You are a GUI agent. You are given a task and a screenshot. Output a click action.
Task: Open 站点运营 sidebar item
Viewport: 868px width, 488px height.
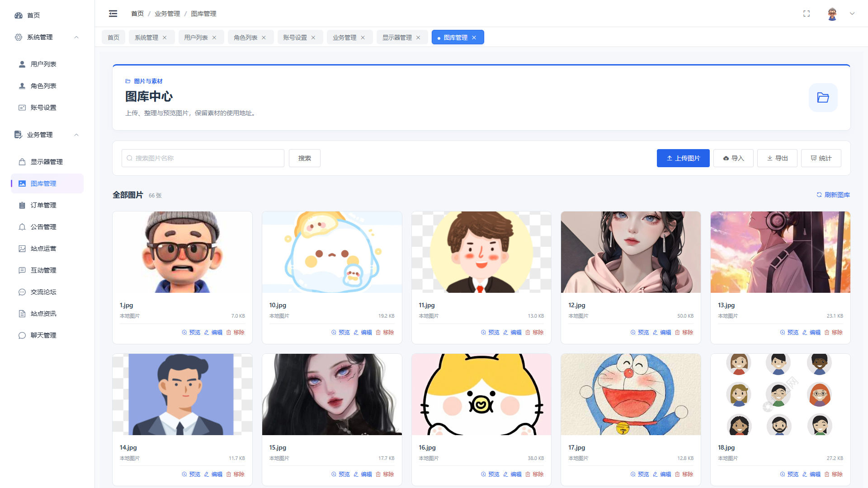click(47, 249)
